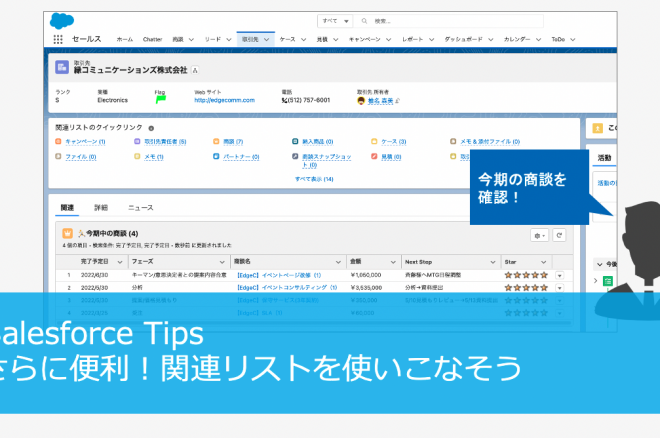
Task: Expand the activity item arrow beside green icon
Action: [x=596, y=281]
